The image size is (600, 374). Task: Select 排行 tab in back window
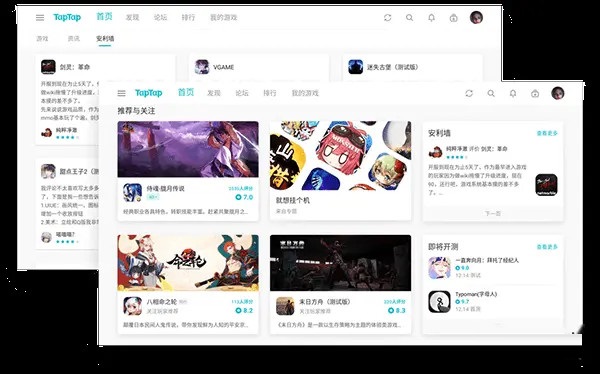(x=188, y=18)
